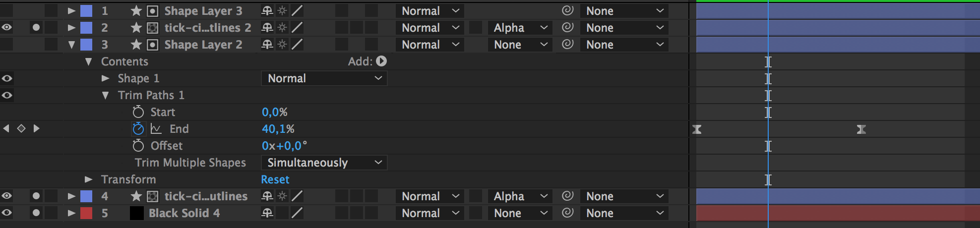Go to previous End keyframe arrow

tap(6, 128)
